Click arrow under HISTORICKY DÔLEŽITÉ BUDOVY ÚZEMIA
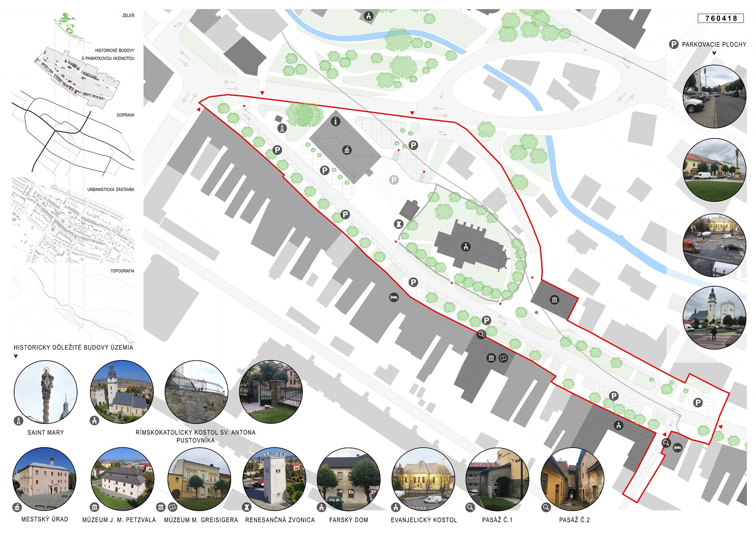Screen dimensions: 756x534 16,356
